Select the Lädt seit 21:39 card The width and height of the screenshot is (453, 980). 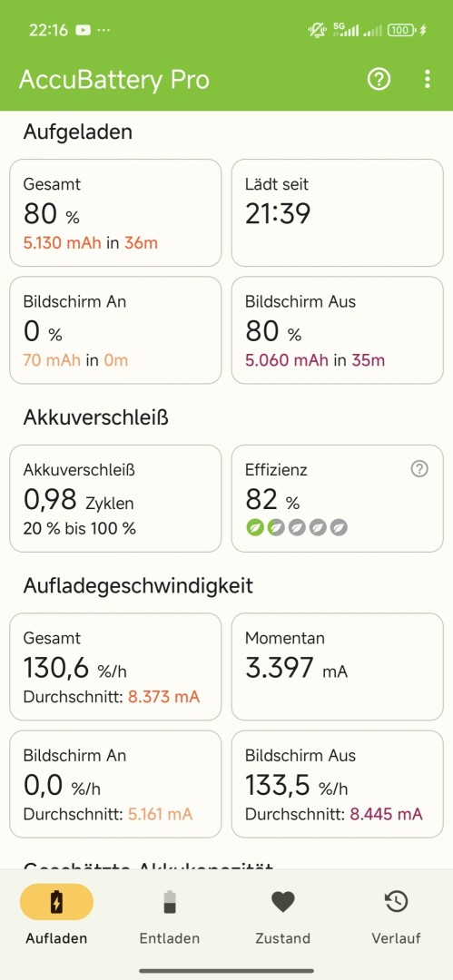pyautogui.click(x=337, y=212)
